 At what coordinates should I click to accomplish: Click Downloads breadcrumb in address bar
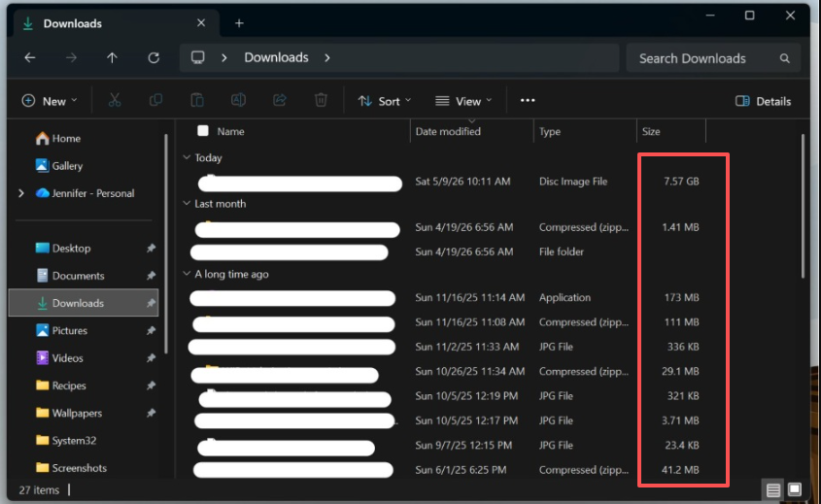276,57
